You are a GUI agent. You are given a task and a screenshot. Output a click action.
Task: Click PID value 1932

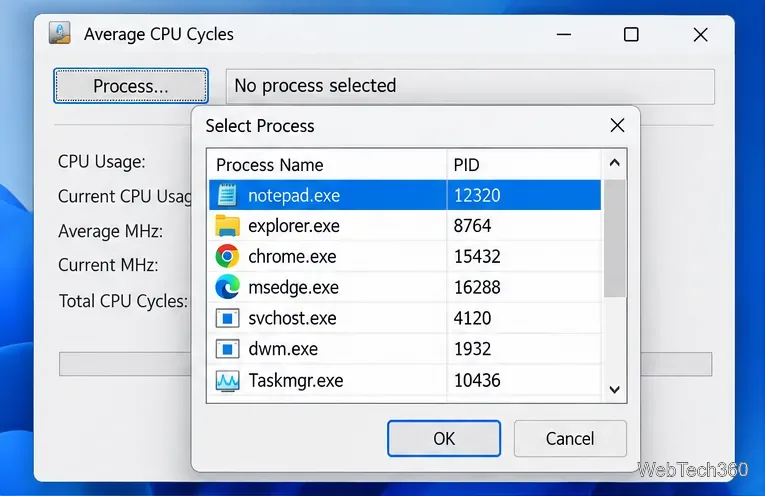tap(472, 349)
